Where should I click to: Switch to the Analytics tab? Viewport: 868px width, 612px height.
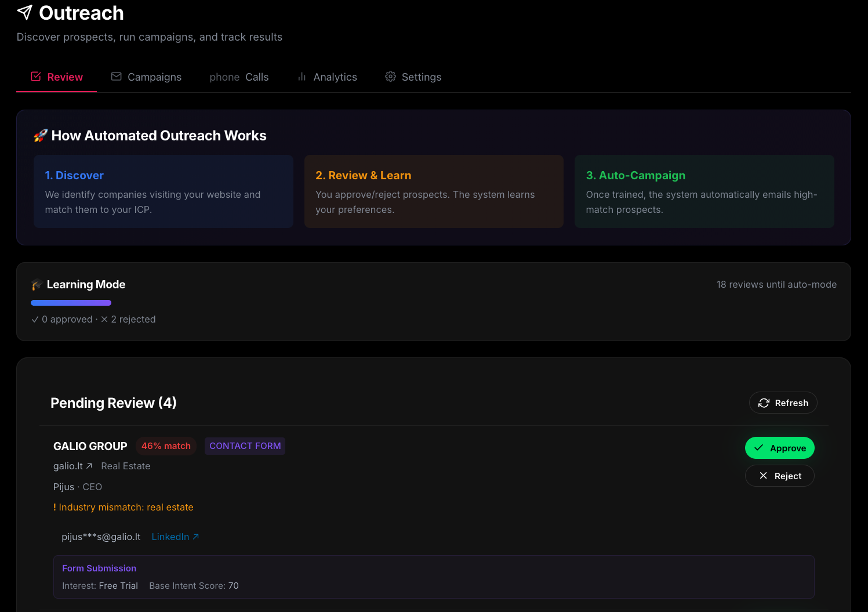[335, 77]
